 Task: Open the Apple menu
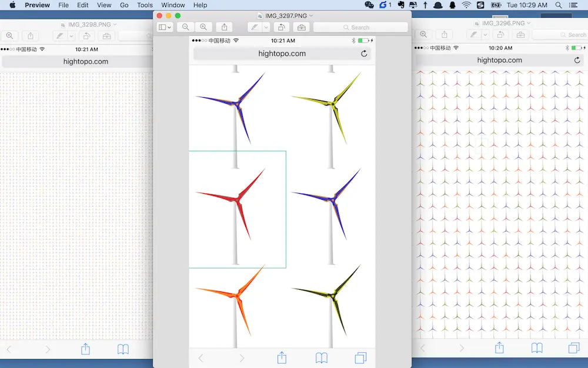point(12,5)
